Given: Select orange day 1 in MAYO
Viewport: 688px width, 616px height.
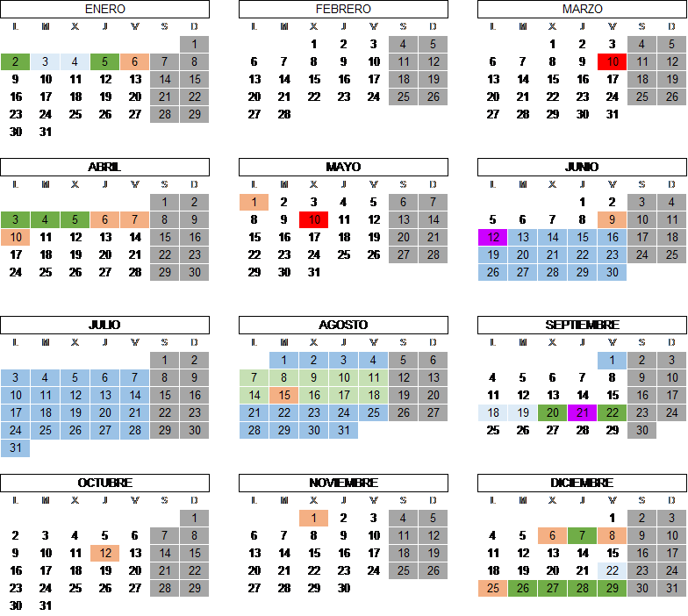Looking at the screenshot, I should 254,202.
